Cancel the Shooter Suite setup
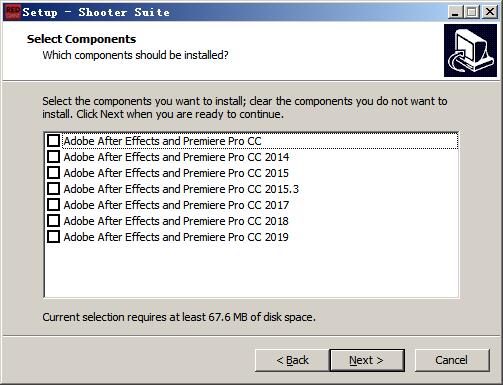This screenshot has height=385, width=503. [452, 360]
